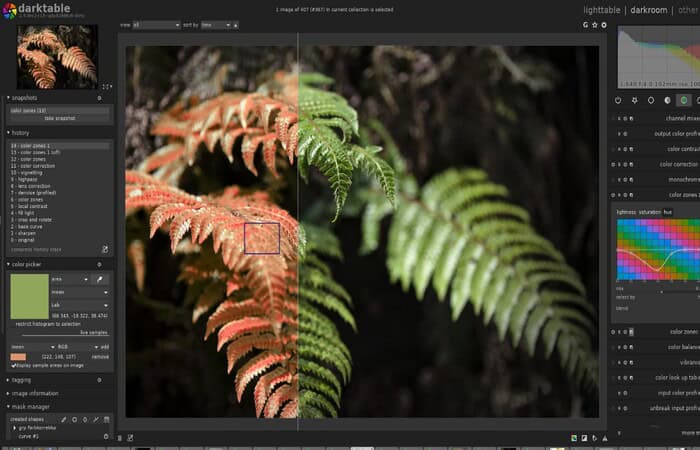Click the star overlays icon in top bar
The height and width of the screenshot is (450, 700).
(x=595, y=25)
